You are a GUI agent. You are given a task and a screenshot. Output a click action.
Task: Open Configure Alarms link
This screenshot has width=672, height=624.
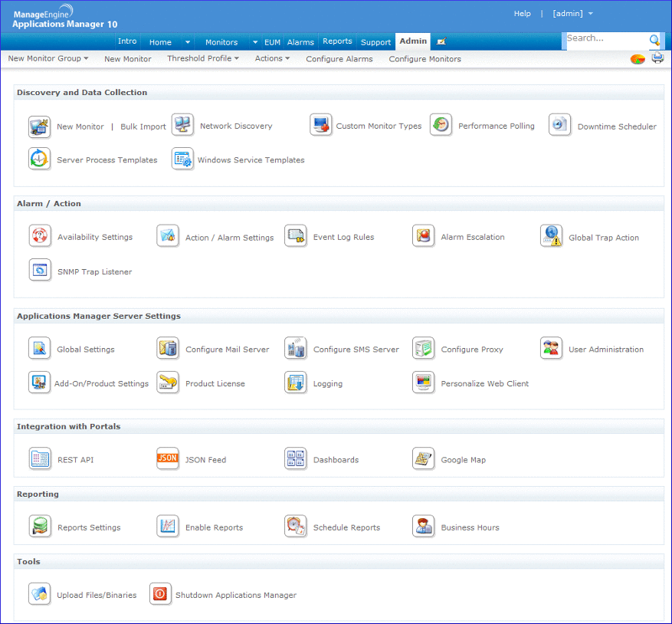[339, 59]
